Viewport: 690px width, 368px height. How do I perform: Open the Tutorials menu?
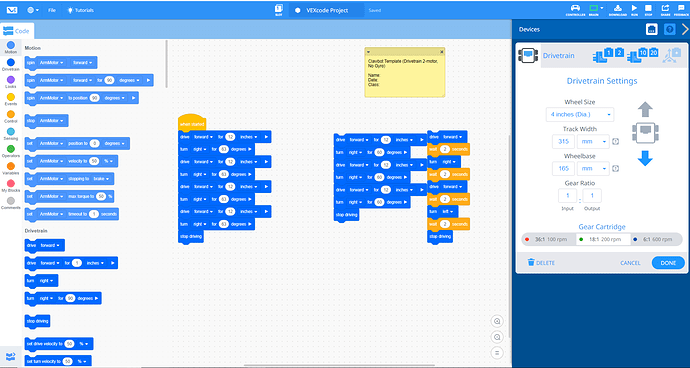(80, 10)
